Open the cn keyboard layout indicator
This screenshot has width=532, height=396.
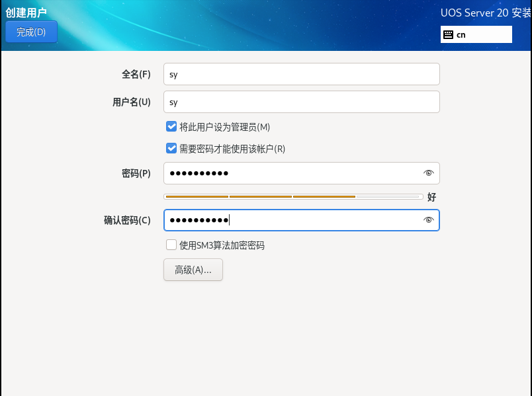(x=476, y=34)
